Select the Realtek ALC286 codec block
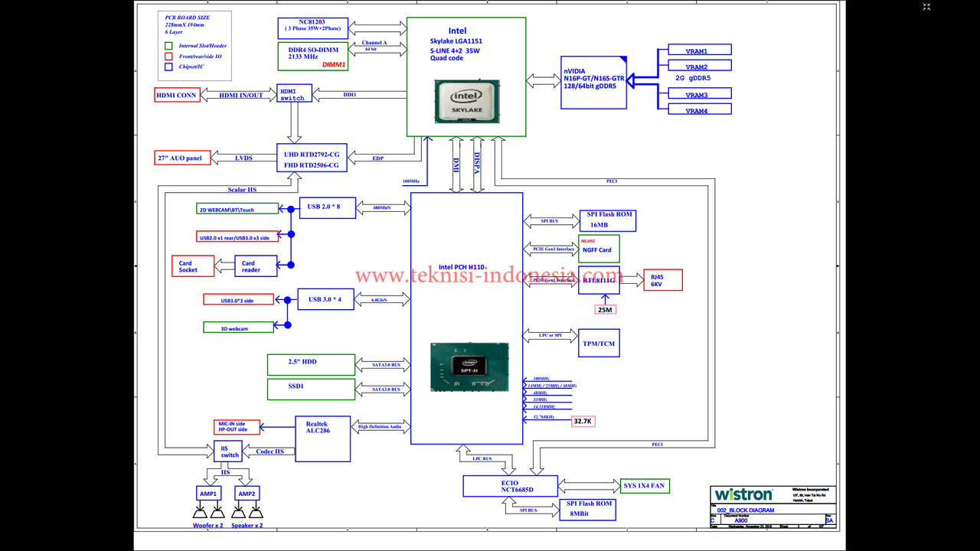The height and width of the screenshot is (551, 980). [x=322, y=439]
